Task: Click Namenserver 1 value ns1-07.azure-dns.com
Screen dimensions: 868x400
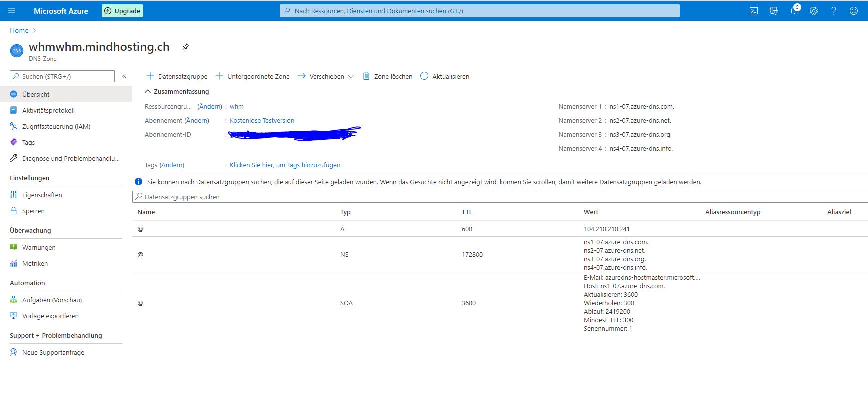Action: (642, 107)
